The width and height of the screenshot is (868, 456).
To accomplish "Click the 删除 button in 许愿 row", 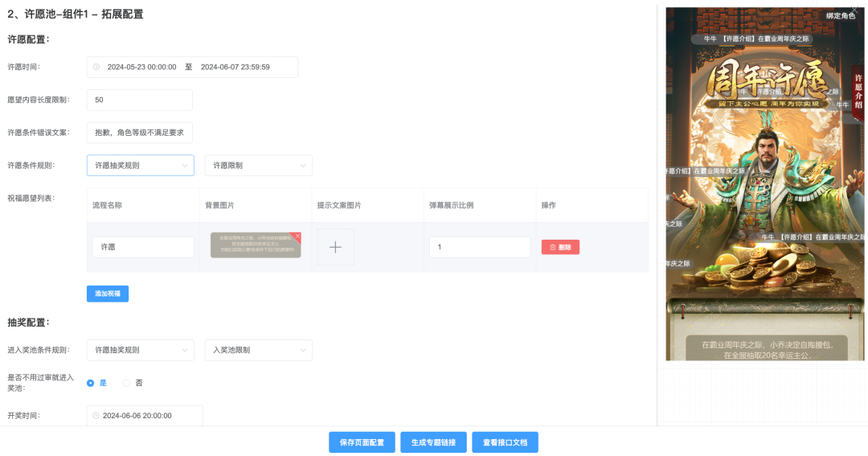I will pyautogui.click(x=560, y=247).
